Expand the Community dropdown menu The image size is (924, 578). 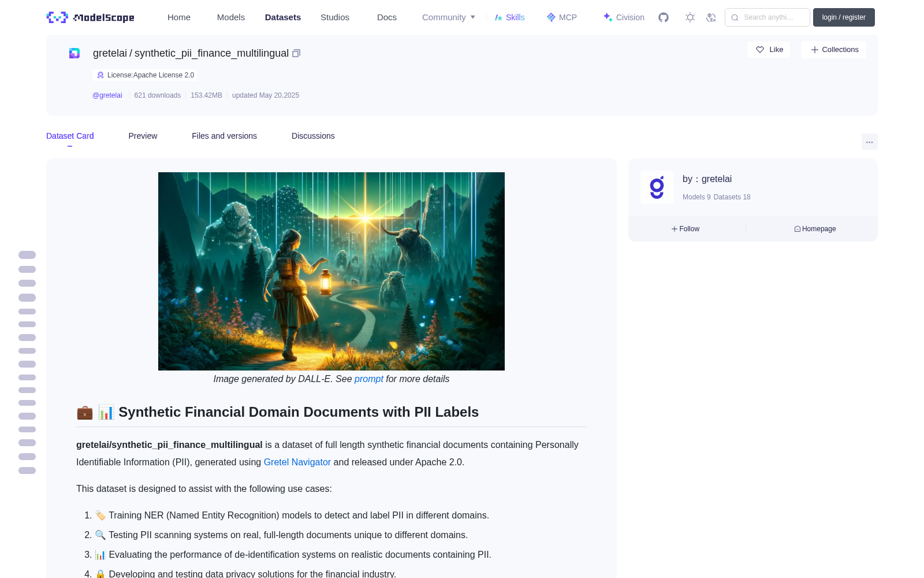tap(449, 17)
